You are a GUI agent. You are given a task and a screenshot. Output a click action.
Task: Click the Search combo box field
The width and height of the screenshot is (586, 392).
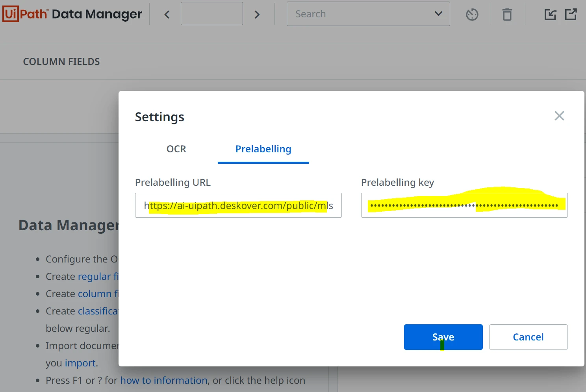368,14
